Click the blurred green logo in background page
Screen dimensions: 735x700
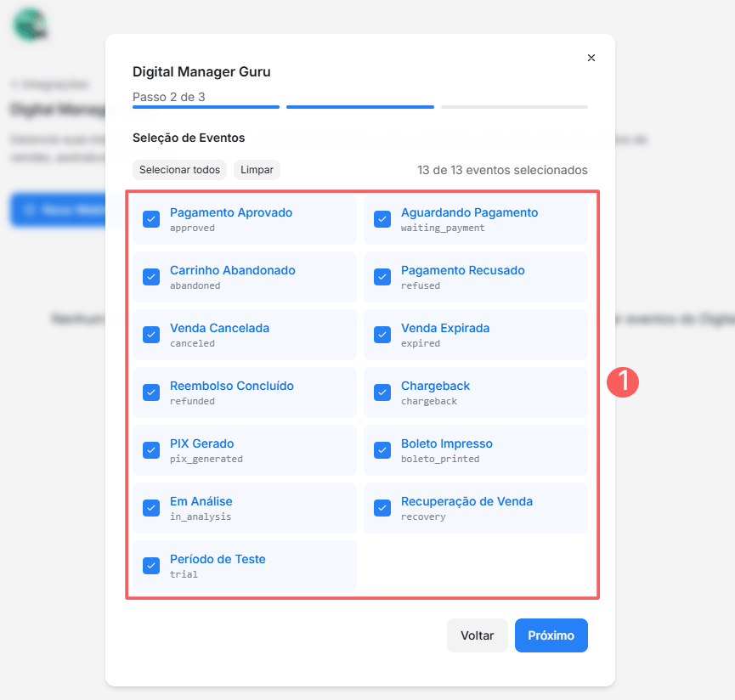coord(31,25)
